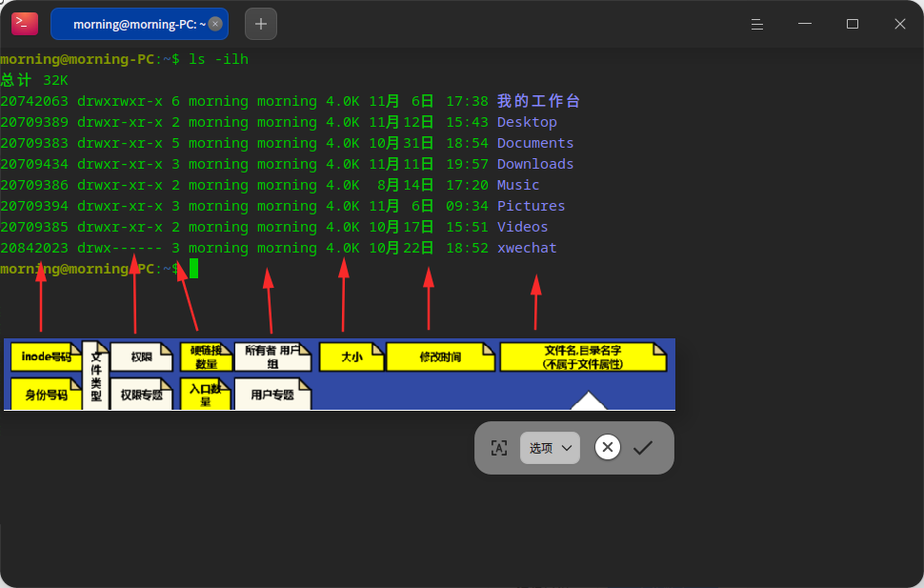Expand the 选项 options dropdown
The image size is (924, 588).
pyautogui.click(x=550, y=448)
